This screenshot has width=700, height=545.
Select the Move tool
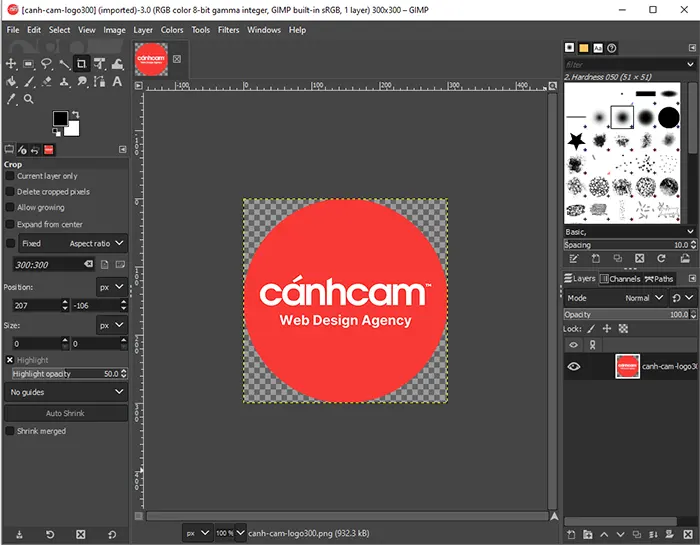(x=11, y=64)
